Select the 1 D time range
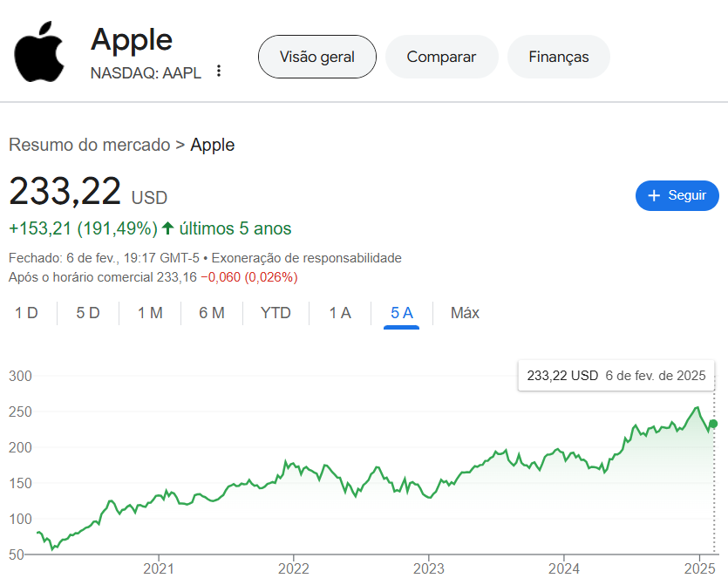This screenshot has height=585, width=728. pyautogui.click(x=26, y=313)
